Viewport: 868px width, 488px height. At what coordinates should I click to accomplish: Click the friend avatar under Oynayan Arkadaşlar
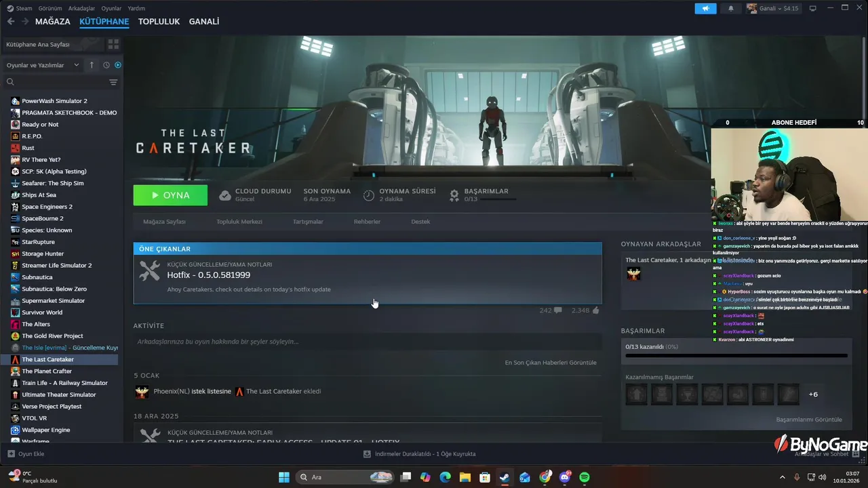(633, 274)
